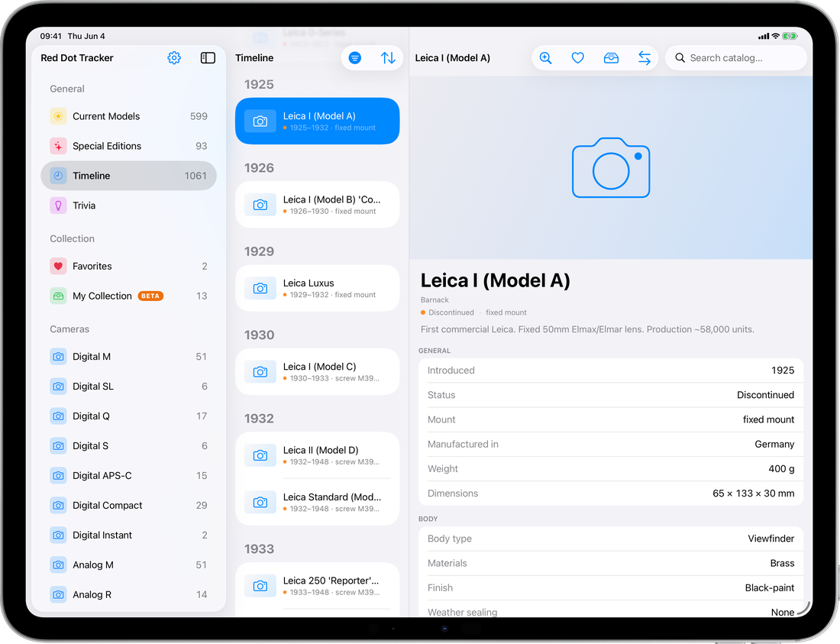
Task: Click the Finish Black-paint row
Action: 611,587
